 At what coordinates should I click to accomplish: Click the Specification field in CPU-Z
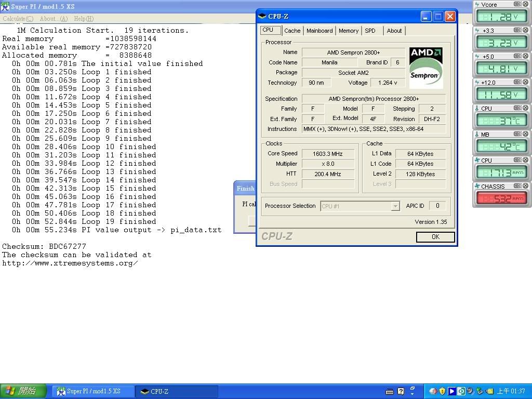[x=374, y=99]
